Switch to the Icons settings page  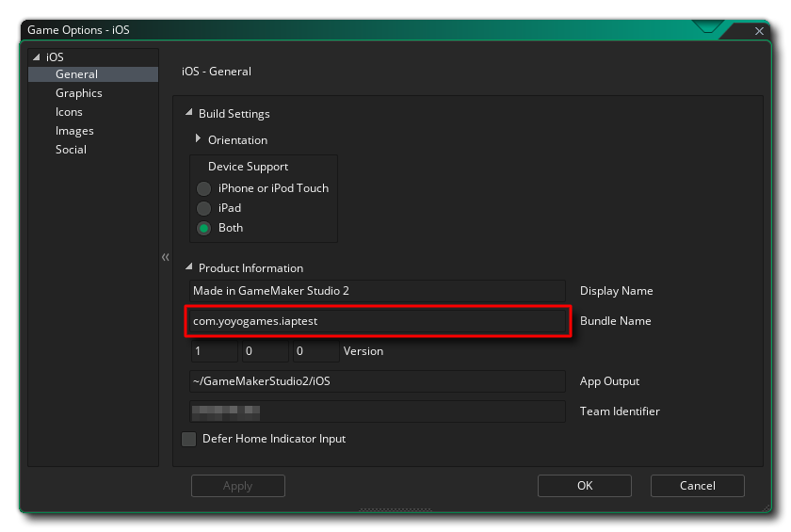point(69,112)
